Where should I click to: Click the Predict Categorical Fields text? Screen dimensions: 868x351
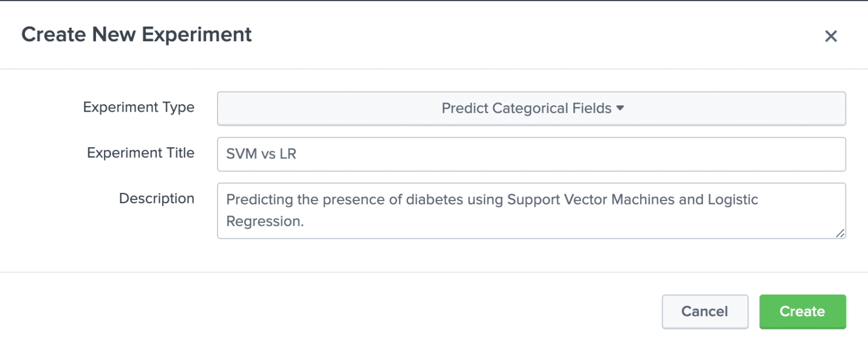tap(525, 108)
